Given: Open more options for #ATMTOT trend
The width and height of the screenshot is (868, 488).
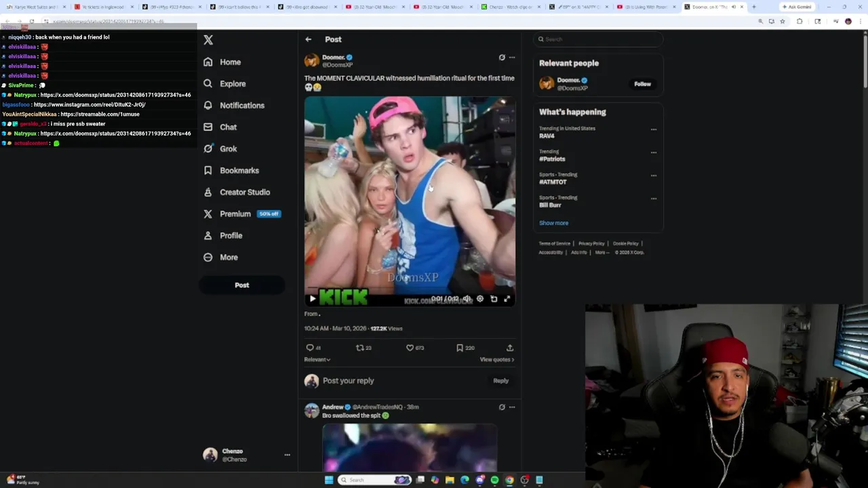Looking at the screenshot, I should pos(654,175).
